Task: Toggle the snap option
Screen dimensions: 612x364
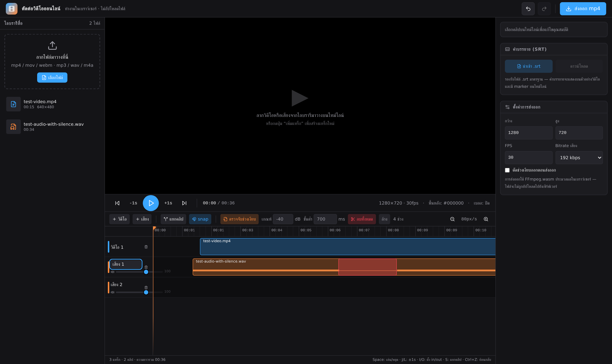Action: 200,219
